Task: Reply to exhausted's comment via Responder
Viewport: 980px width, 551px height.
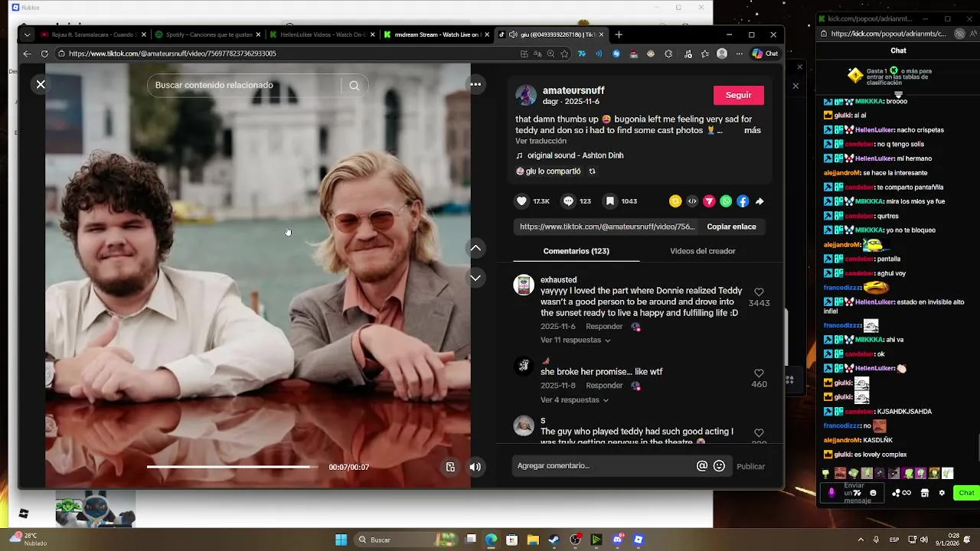Action: (x=604, y=327)
